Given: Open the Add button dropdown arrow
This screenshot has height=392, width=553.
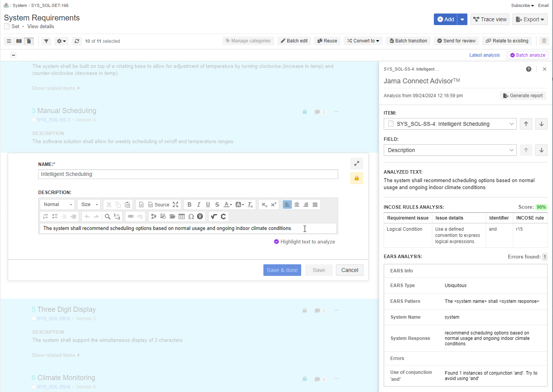Looking at the screenshot, I should click(x=462, y=19).
